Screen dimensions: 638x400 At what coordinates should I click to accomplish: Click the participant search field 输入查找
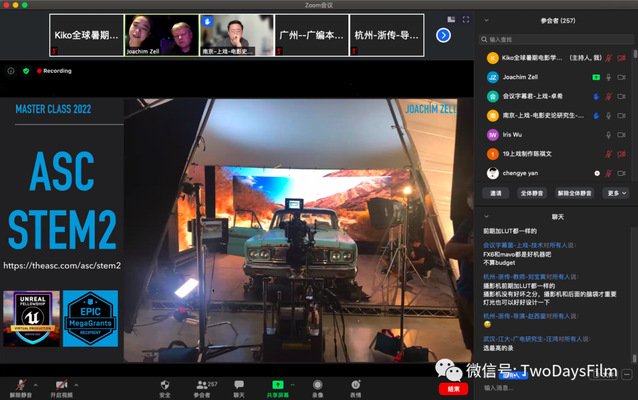pyautogui.click(x=555, y=40)
